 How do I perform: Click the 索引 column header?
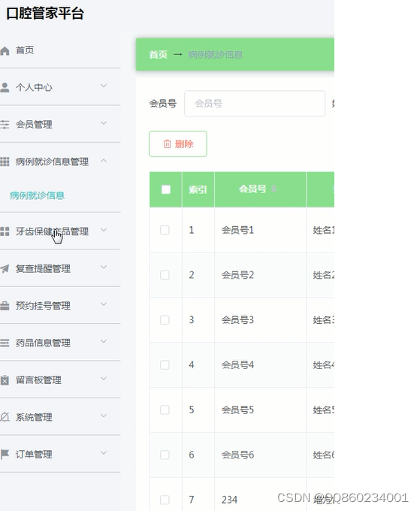pyautogui.click(x=198, y=189)
